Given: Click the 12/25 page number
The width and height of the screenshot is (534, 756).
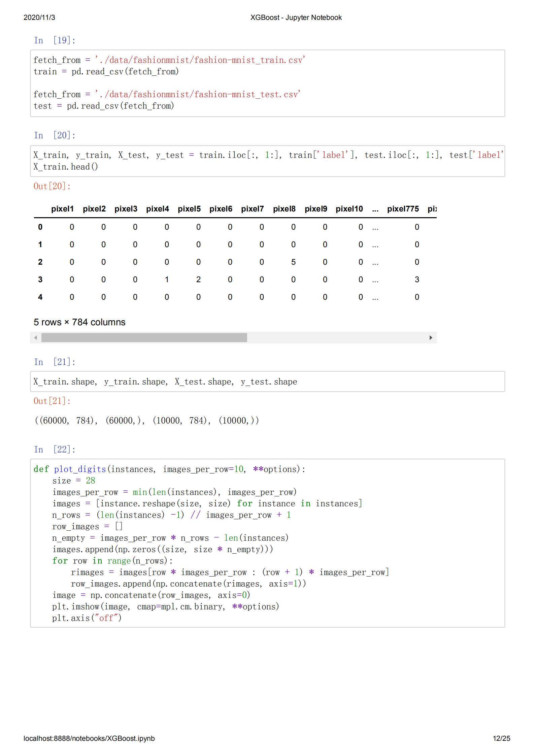Looking at the screenshot, I should [501, 738].
